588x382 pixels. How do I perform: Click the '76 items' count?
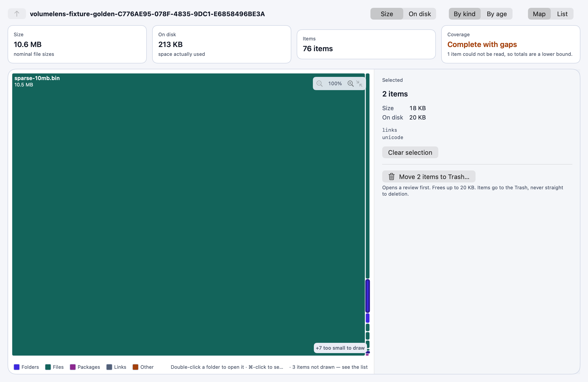[318, 49]
